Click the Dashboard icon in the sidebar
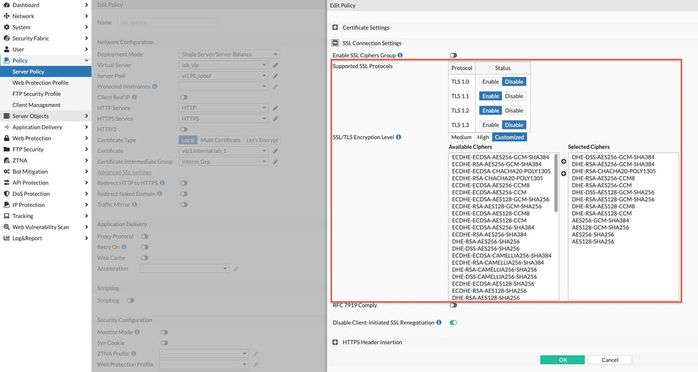 pos(7,5)
